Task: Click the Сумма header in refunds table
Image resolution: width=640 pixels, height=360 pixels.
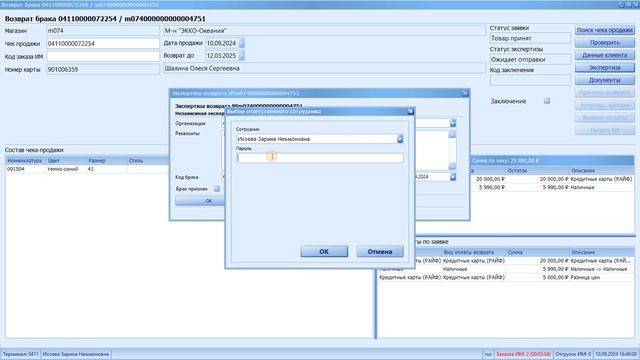Action: pyautogui.click(x=537, y=252)
